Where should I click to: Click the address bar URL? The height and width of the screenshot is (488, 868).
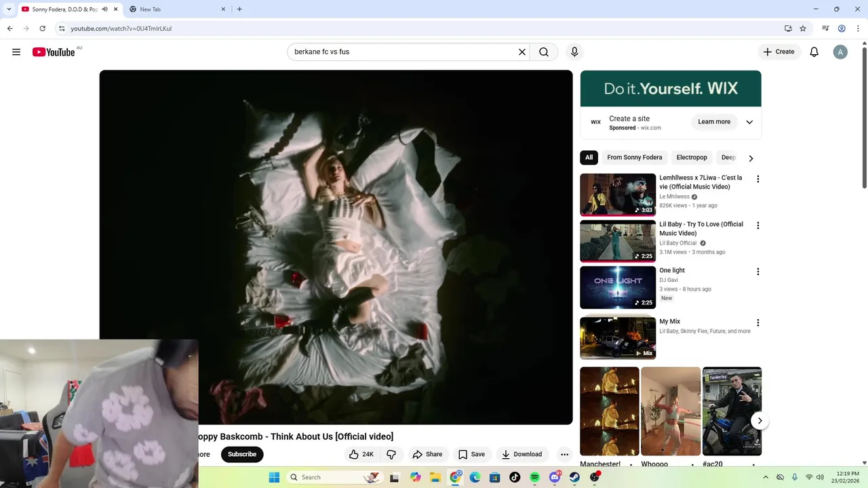point(121,28)
